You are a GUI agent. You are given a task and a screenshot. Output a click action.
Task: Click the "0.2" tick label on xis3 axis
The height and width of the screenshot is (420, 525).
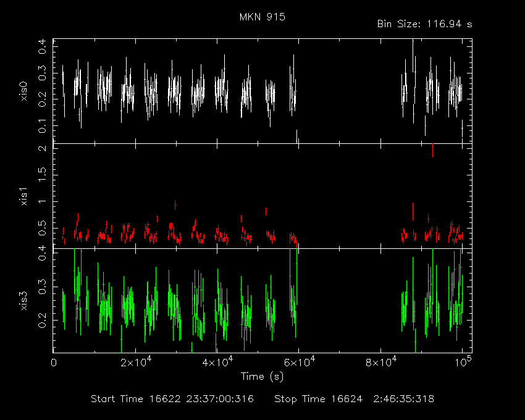(x=42, y=321)
